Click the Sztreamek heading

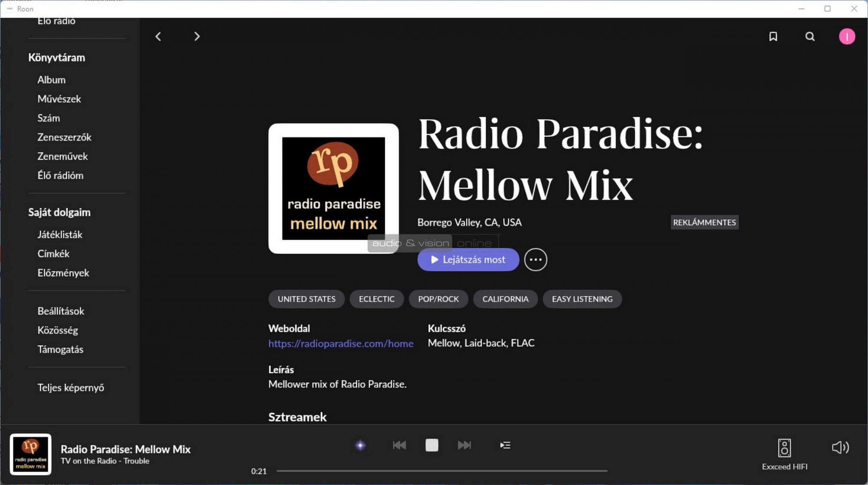point(297,417)
